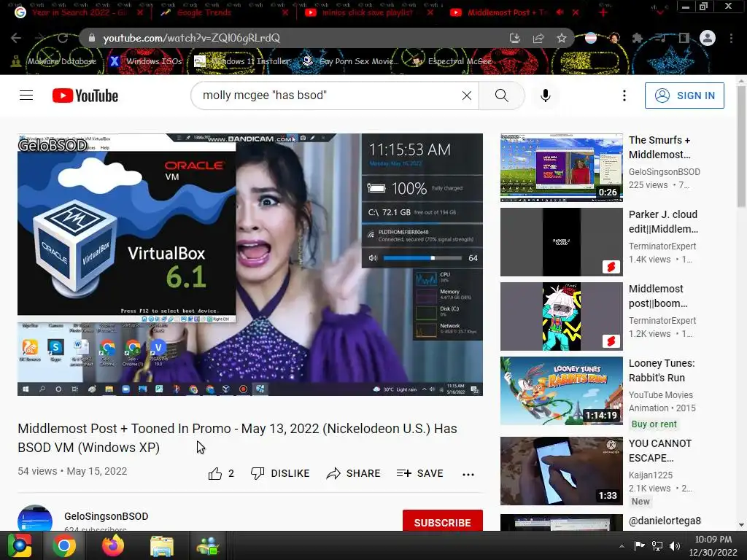Save video to playlist with SAVE

[419, 473]
